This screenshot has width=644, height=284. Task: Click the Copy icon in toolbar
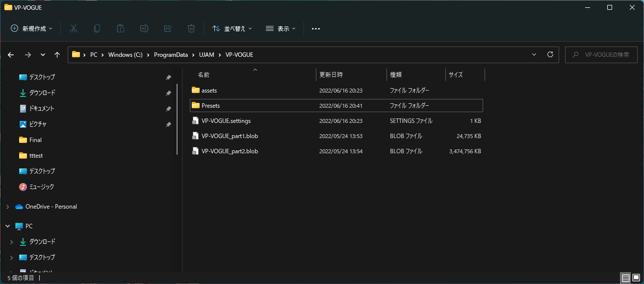coord(97,28)
